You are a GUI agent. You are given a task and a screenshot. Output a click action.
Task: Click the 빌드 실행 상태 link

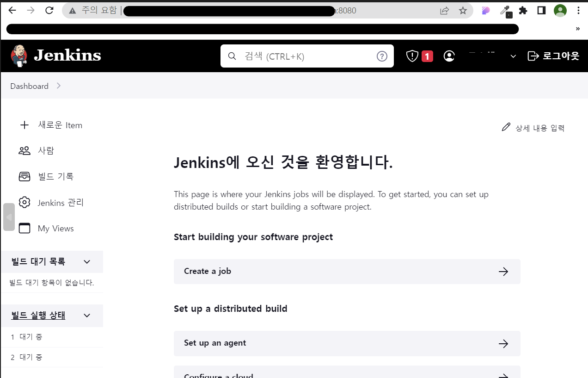point(38,316)
